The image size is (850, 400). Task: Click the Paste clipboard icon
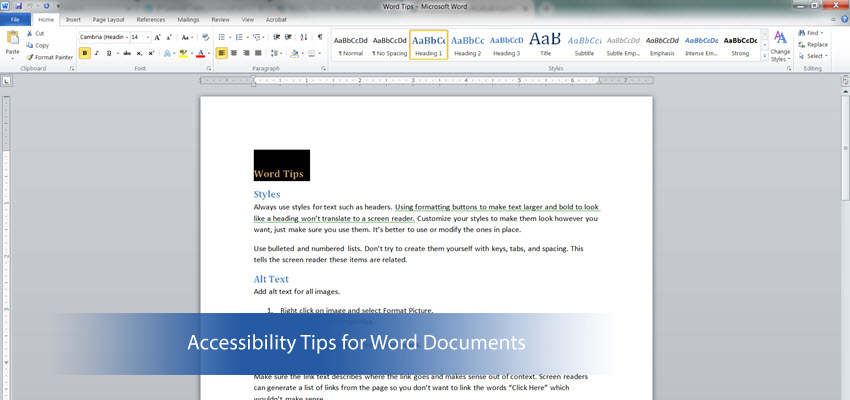click(x=12, y=38)
